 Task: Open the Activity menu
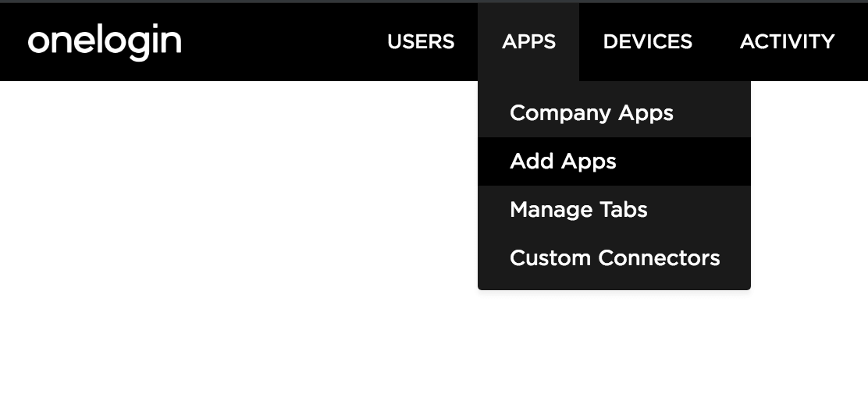787,41
